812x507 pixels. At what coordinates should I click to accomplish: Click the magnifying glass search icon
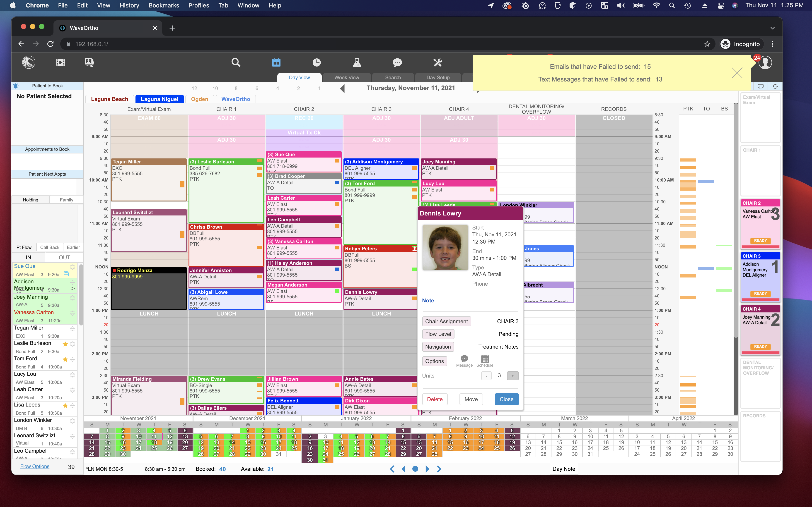(x=236, y=62)
